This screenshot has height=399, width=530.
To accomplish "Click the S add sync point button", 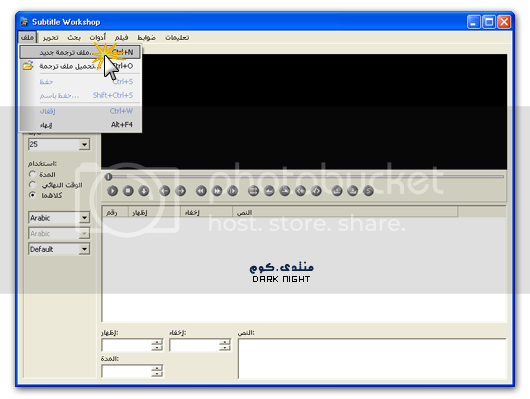I will coord(368,191).
